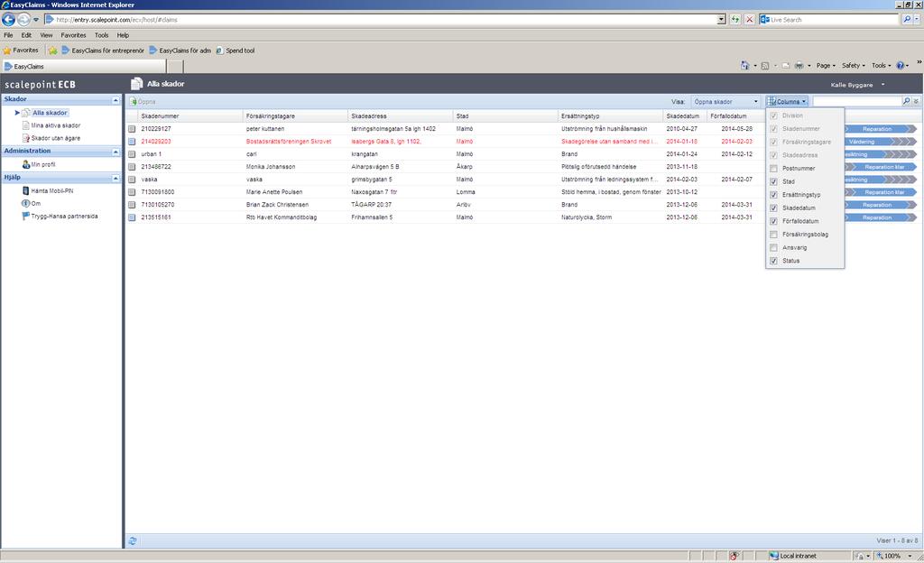Viewport: 924px width, 563px height.
Task: Click the red Stop loading icon
Action: (x=750, y=20)
